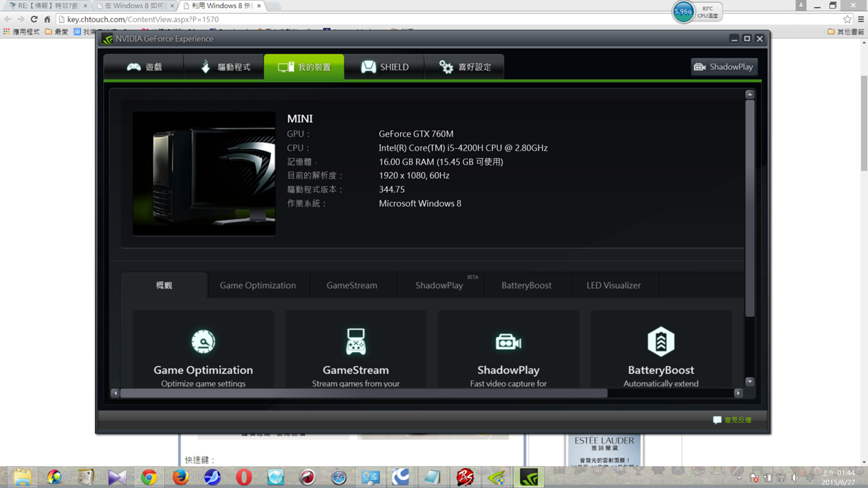Click the Microsoft Windows 8 text

click(x=420, y=204)
